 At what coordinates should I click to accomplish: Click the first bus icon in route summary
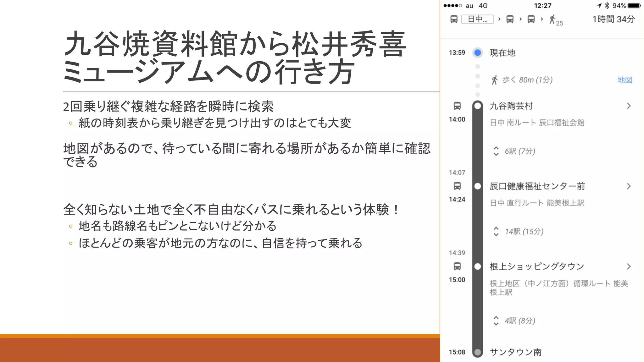pyautogui.click(x=454, y=19)
